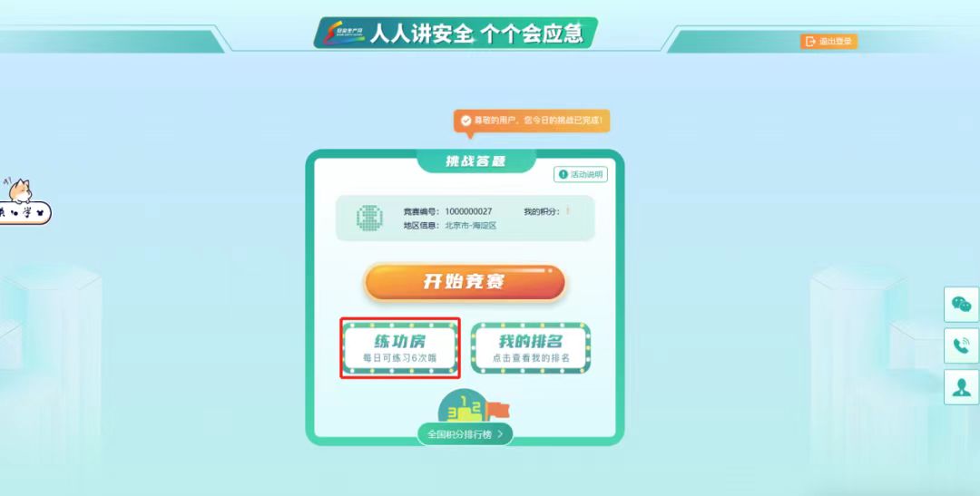Open 我的排名 to view ranking
The width and height of the screenshot is (980, 496).
(x=530, y=348)
